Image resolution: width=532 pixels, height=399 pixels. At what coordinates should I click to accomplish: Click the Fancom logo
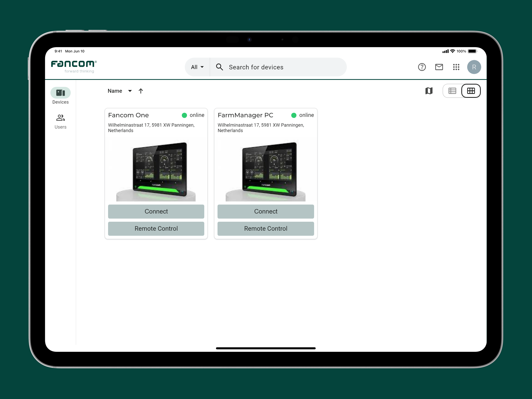click(74, 66)
